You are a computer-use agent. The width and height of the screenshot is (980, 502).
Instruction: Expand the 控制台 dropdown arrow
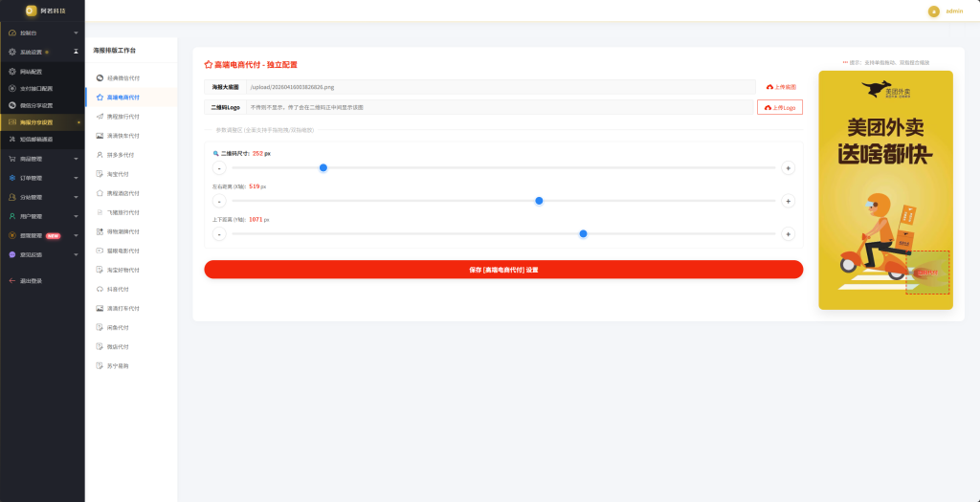(x=77, y=33)
